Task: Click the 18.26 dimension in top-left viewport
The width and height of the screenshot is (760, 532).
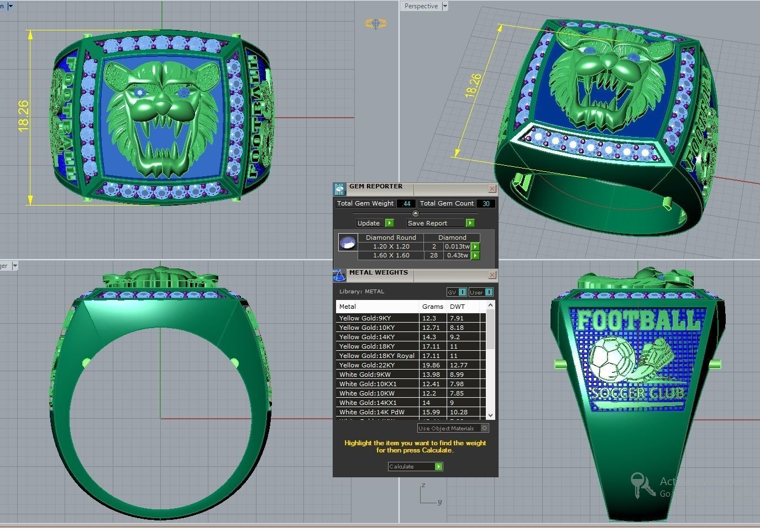Action: coord(23,116)
